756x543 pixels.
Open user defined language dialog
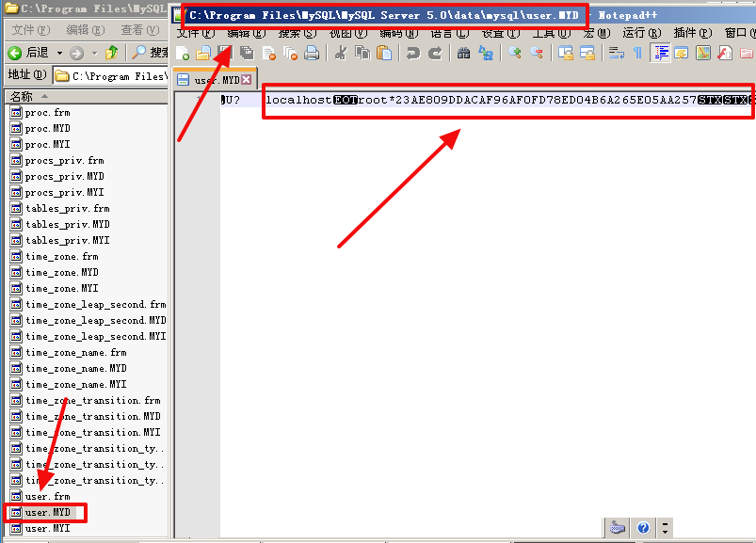[682, 53]
